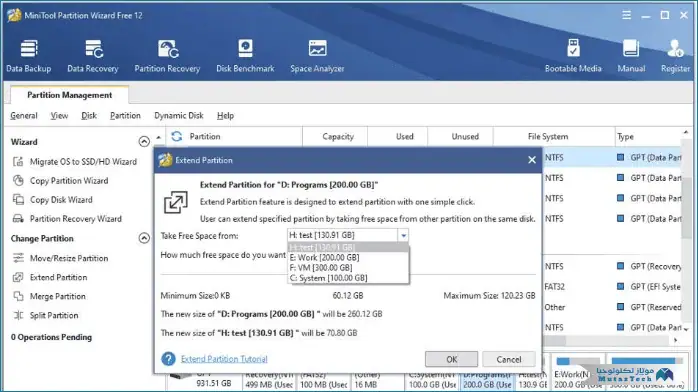The image size is (698, 392).
Task: Sort by the Type column header
Action: click(647, 137)
